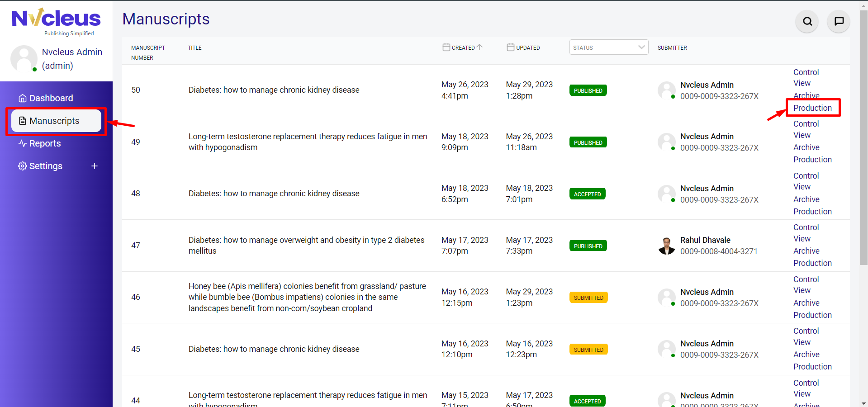Open Dashboard from the sidebar

(x=51, y=98)
